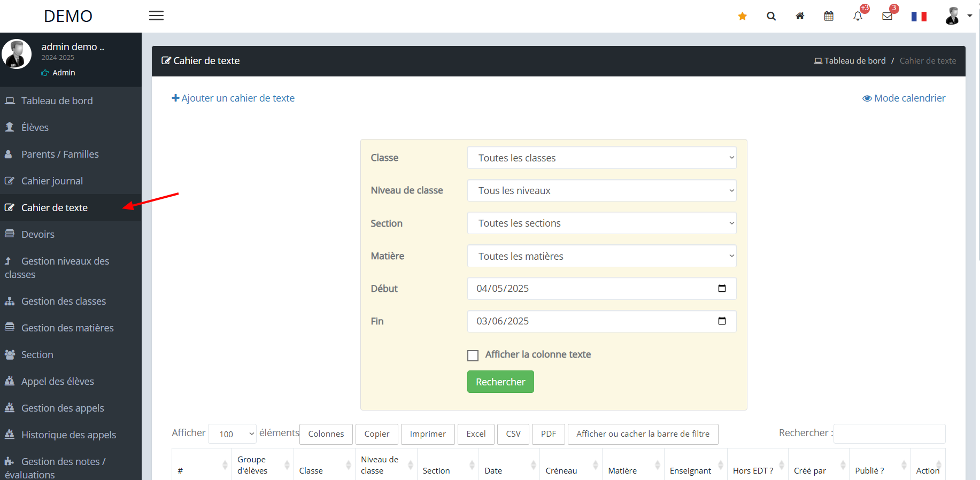Open the Fin date picker icon
The height and width of the screenshot is (480, 980).
(722, 321)
